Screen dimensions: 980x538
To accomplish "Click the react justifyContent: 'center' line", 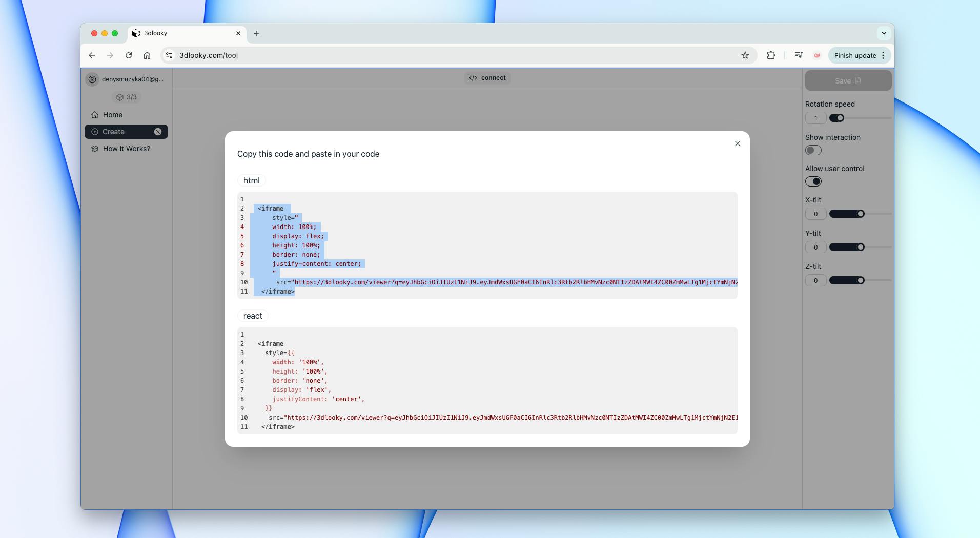I will 318,399.
